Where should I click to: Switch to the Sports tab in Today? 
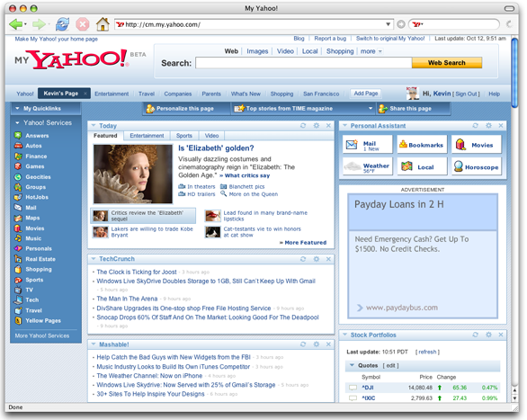(x=184, y=136)
